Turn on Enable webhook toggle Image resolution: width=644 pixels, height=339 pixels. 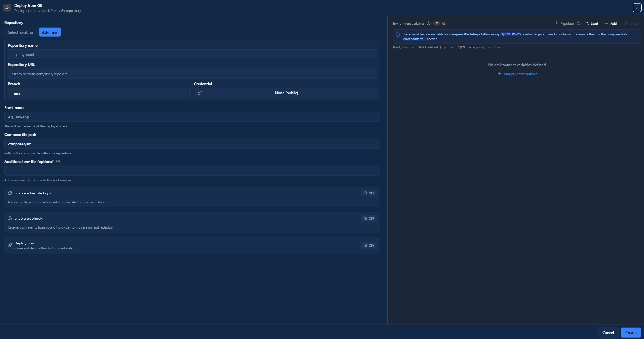pos(369,218)
